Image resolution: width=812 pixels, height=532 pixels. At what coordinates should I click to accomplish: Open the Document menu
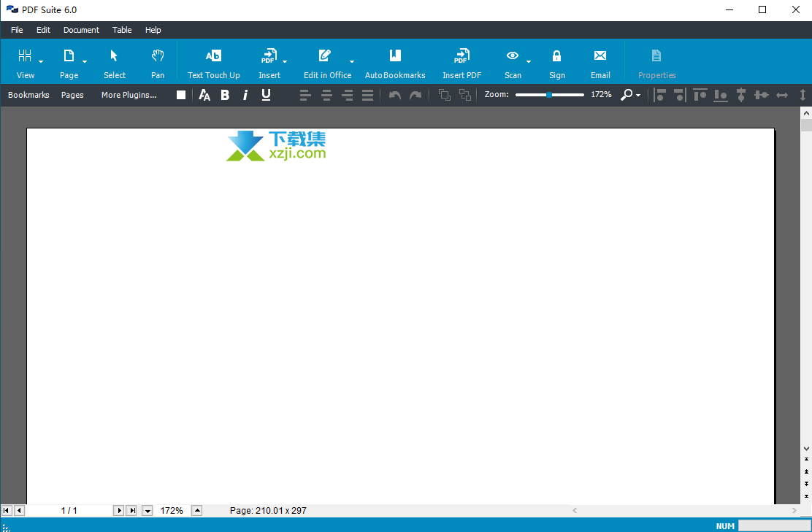point(81,30)
